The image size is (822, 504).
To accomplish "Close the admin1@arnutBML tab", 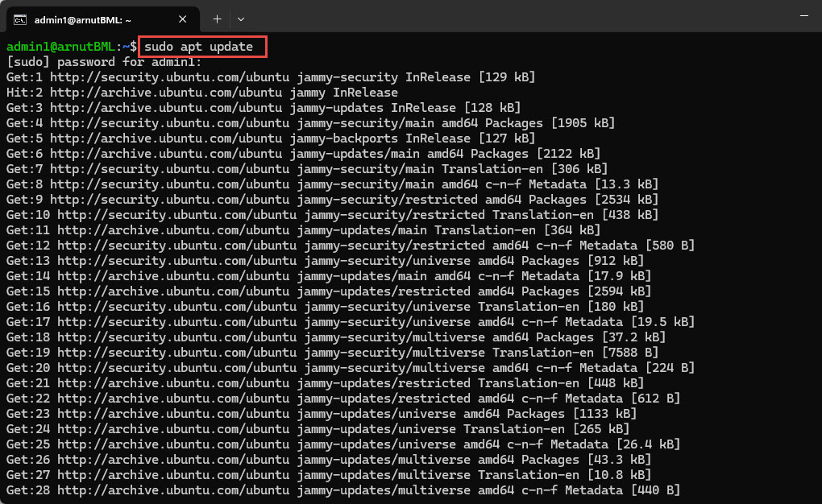I will 182,19.
